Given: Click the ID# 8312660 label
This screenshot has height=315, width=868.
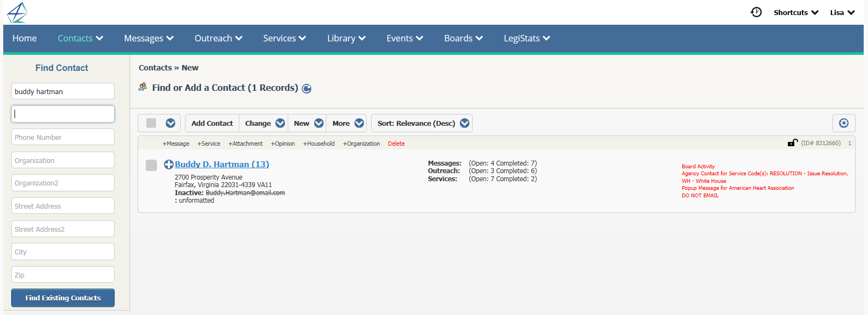Looking at the screenshot, I should [x=821, y=143].
